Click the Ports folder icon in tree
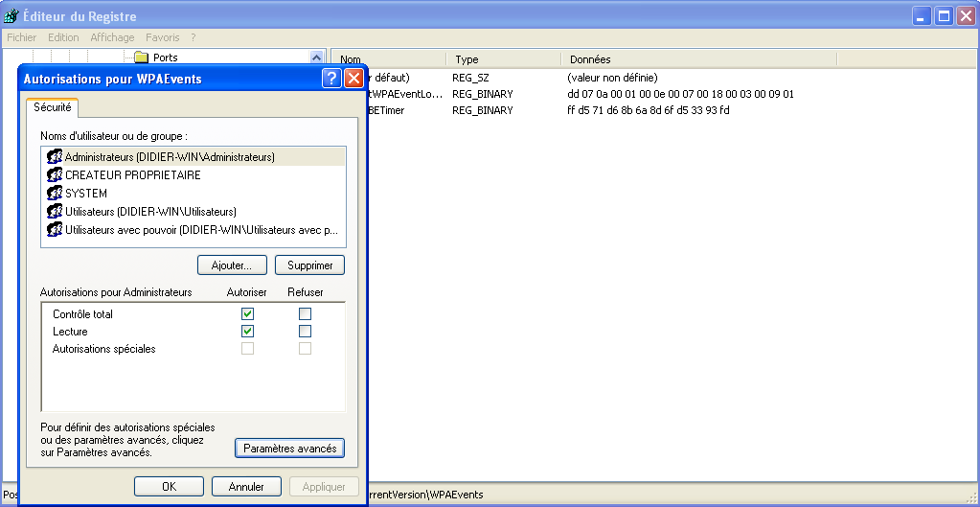 (x=142, y=58)
